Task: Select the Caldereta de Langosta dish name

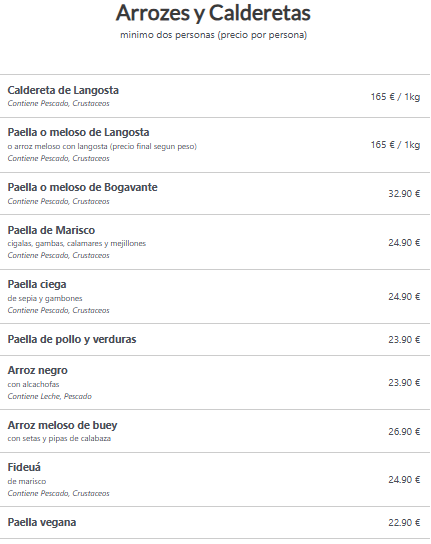Action: click(x=63, y=90)
